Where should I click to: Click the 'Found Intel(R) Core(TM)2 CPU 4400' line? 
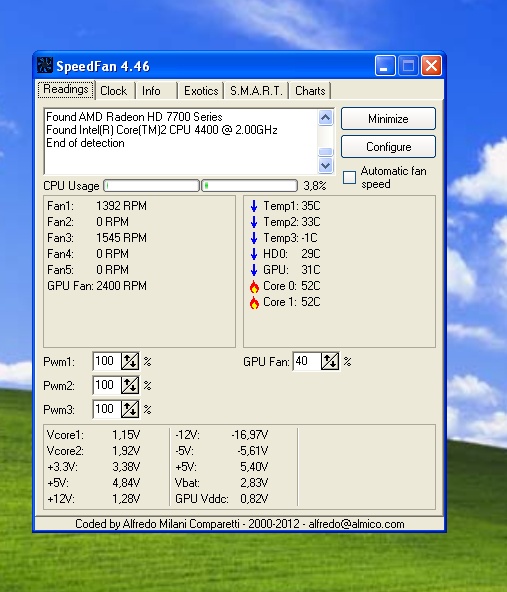162,130
